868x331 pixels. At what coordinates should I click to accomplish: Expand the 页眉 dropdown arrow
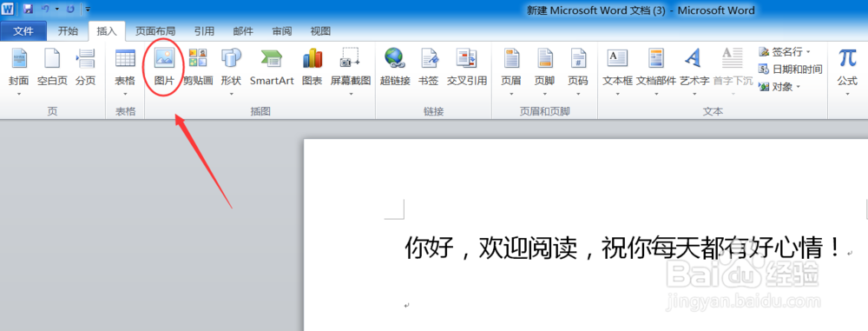click(511, 94)
